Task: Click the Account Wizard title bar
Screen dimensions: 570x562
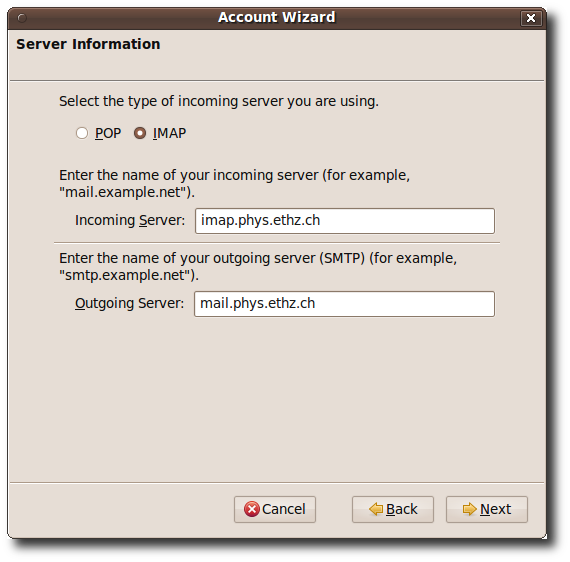Action: point(277,18)
